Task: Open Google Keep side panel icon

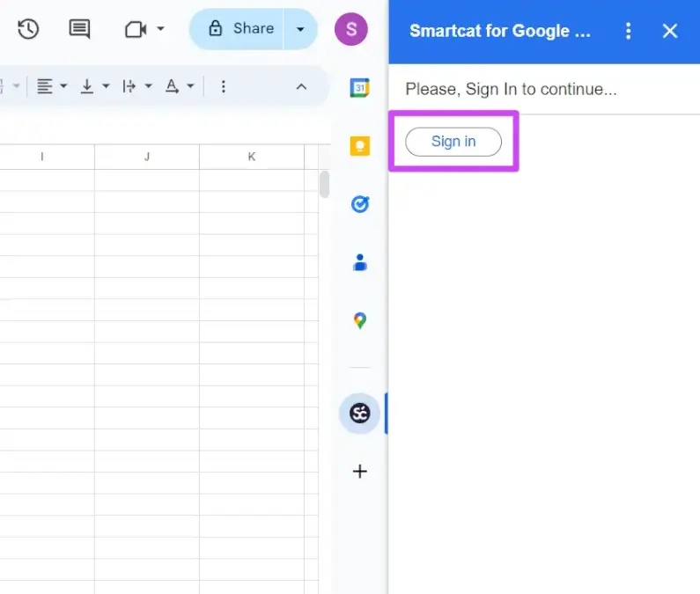Action: (360, 146)
